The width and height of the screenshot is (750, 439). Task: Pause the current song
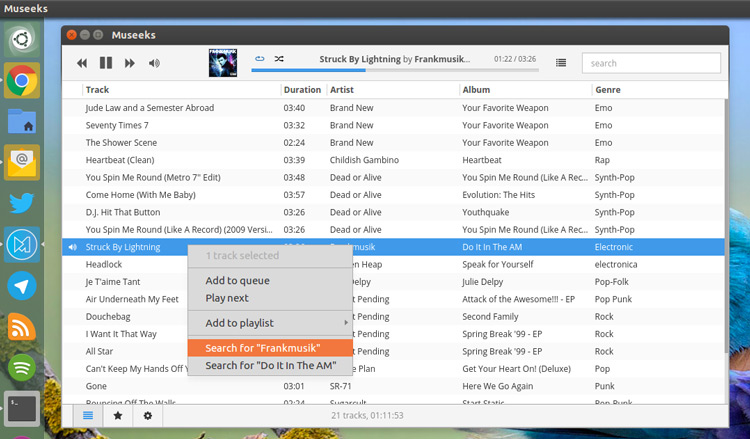coord(106,63)
